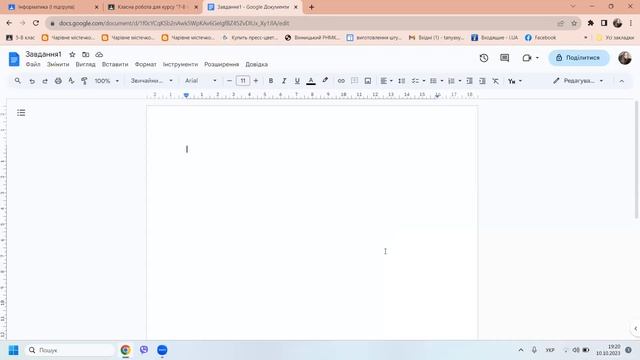640x360 pixels.
Task: Print the document
Action: coord(58,81)
